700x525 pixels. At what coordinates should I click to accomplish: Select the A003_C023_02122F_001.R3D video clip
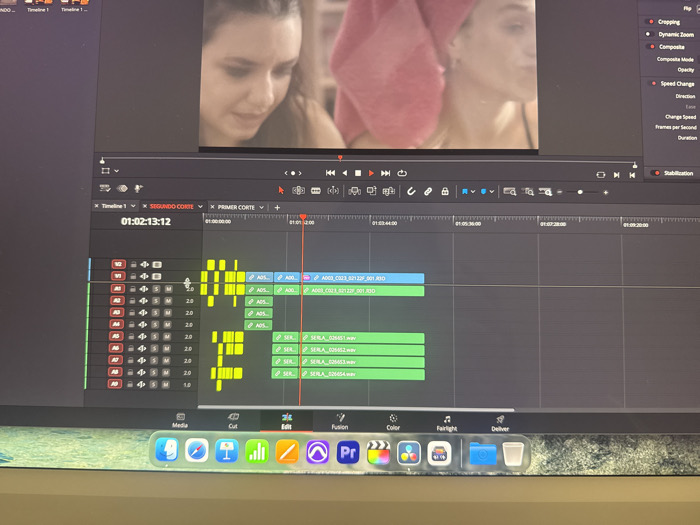point(363,278)
